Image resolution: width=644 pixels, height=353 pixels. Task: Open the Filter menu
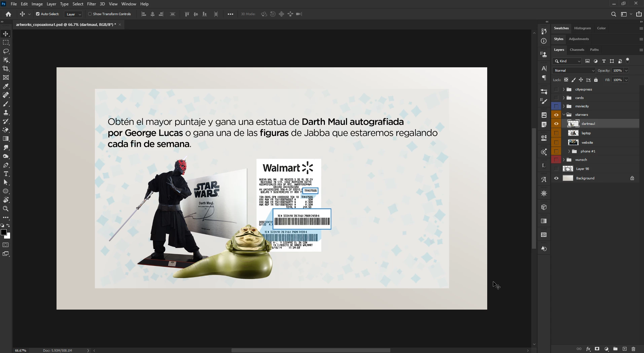coord(92,4)
